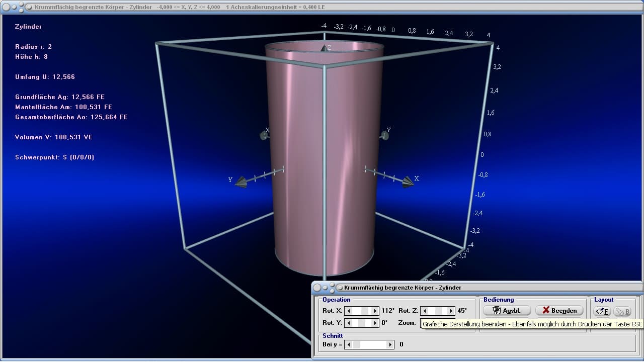This screenshot has height=362, width=644.
Task: Click the 'Operation' group label
Action: click(337, 300)
